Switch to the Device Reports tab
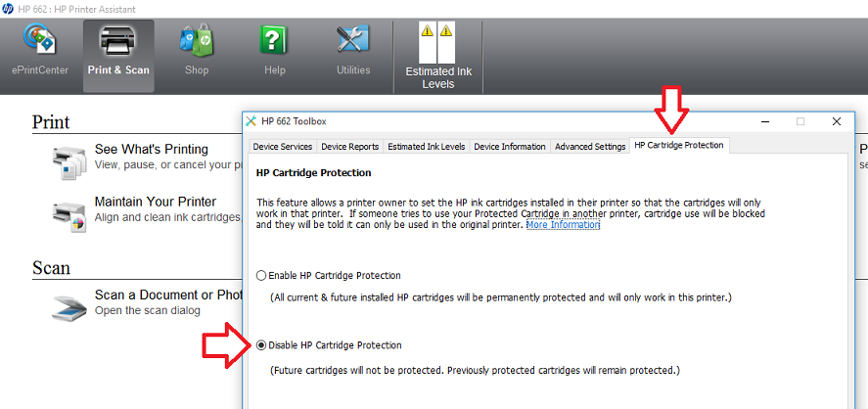The width and height of the screenshot is (868, 409). (350, 147)
